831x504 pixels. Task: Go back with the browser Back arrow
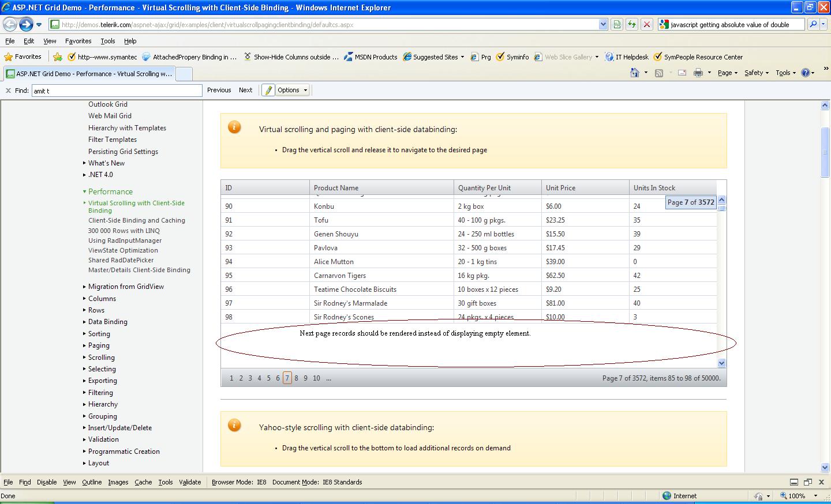(10, 24)
